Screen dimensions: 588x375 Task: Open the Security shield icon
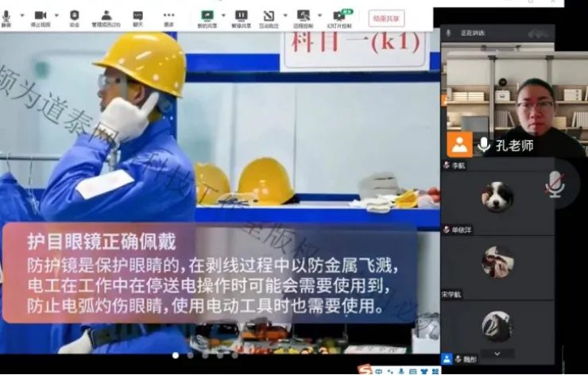(75, 16)
